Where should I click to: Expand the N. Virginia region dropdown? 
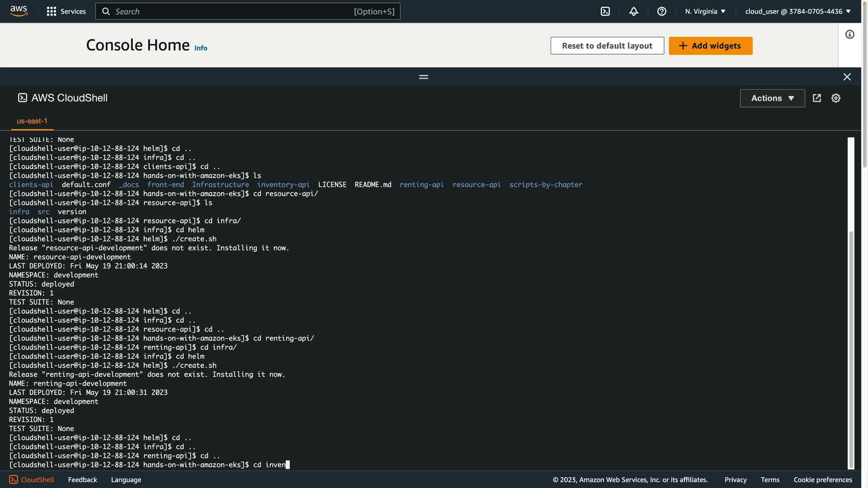(705, 11)
